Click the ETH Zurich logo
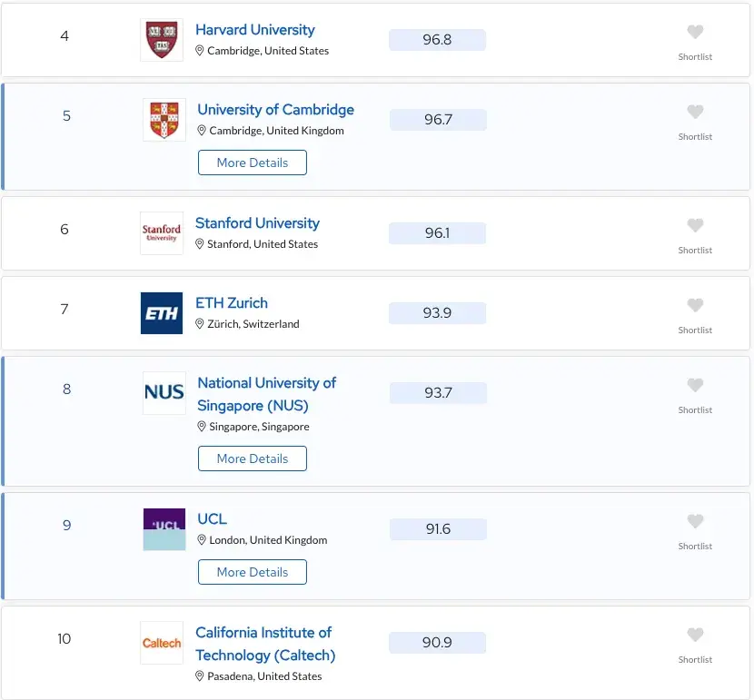754x700 pixels. tap(161, 313)
